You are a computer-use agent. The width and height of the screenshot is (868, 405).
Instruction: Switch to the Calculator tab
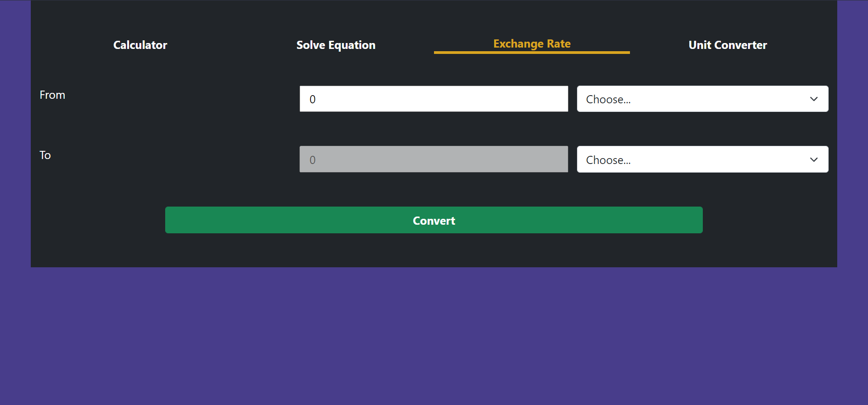tap(140, 45)
